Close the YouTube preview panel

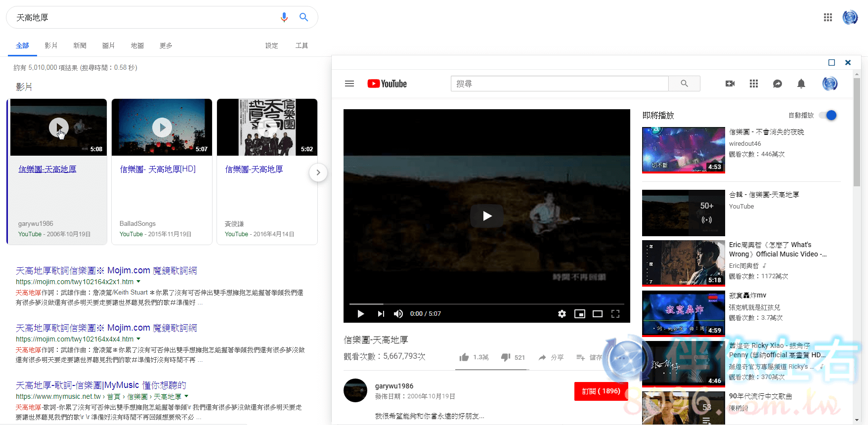(848, 62)
